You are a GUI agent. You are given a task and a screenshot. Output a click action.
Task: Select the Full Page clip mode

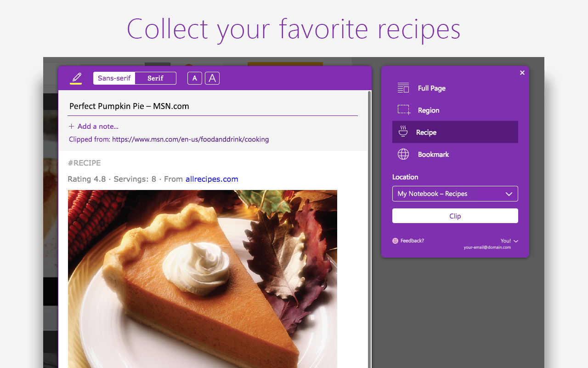[x=432, y=88]
